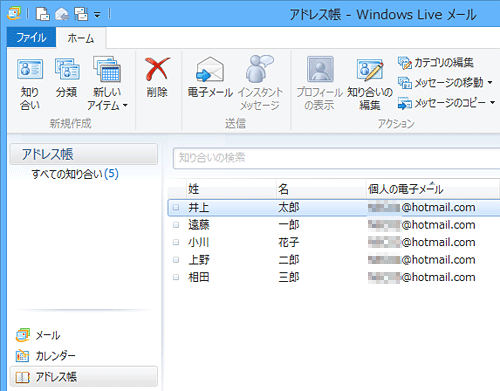Click first name 一郎 cell
The height and width of the screenshot is (391, 500).
(x=289, y=225)
